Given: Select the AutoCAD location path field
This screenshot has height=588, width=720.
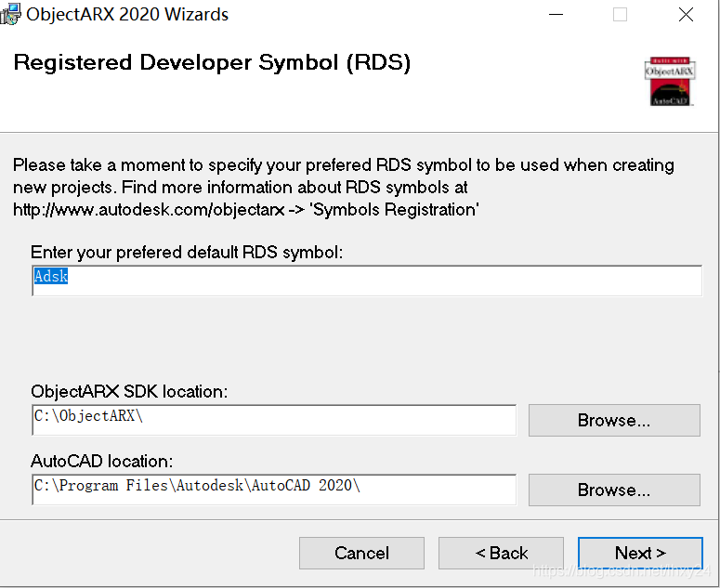Looking at the screenshot, I should [x=274, y=490].
